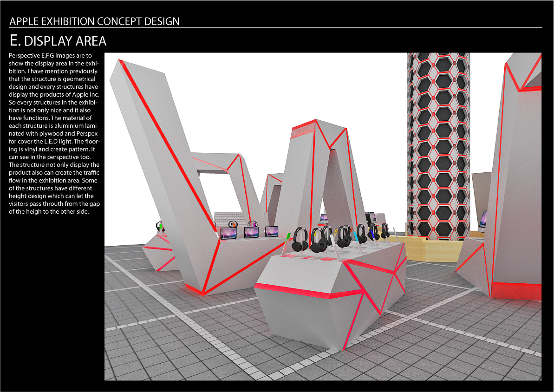Click the headphones on the far left counter

(x=160, y=227)
